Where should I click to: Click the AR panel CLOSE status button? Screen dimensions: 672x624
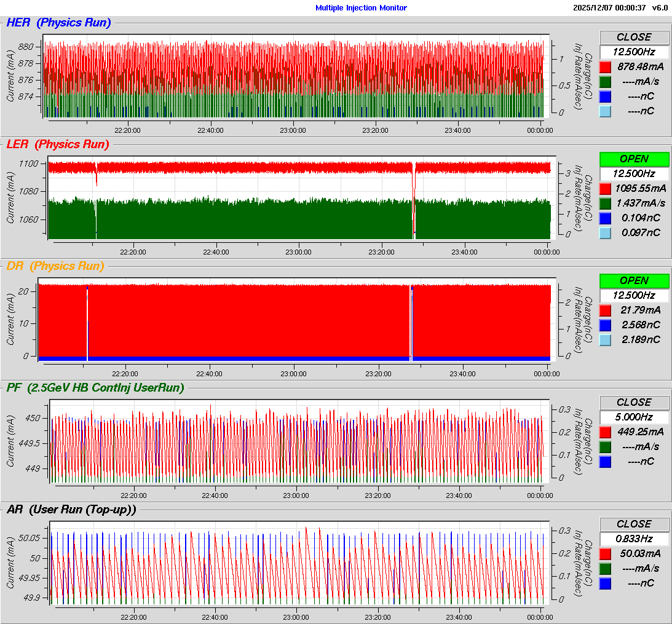click(x=634, y=524)
